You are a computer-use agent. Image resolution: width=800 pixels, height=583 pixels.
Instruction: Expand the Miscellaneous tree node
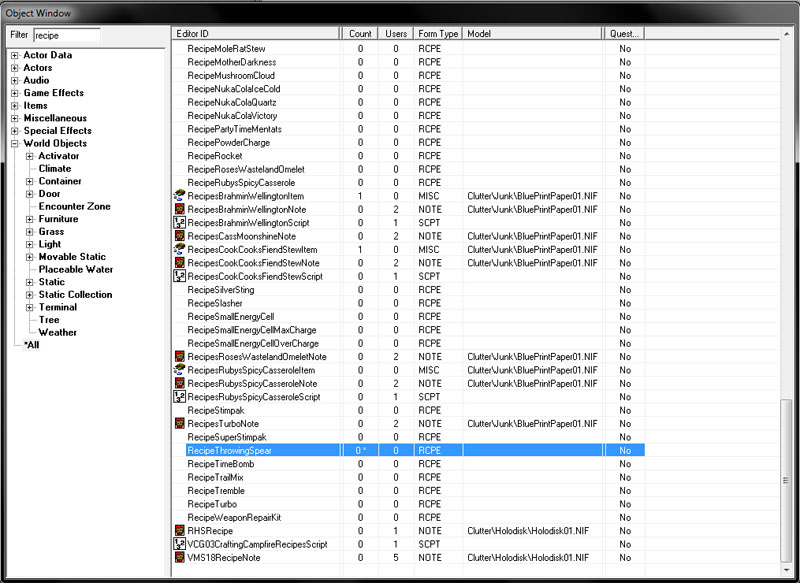coord(15,118)
